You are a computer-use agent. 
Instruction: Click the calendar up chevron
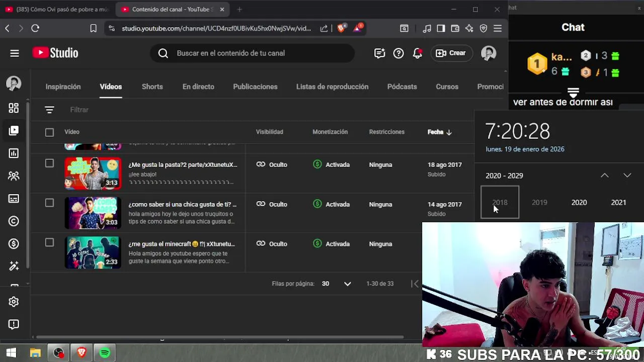pyautogui.click(x=605, y=175)
